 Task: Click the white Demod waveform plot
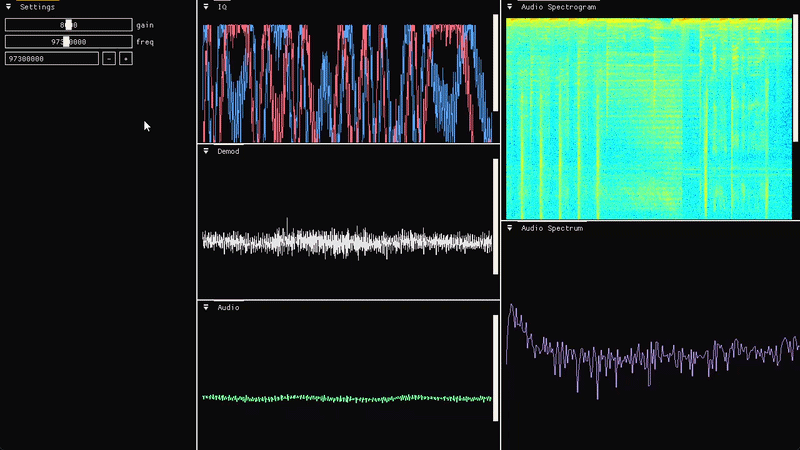click(347, 241)
